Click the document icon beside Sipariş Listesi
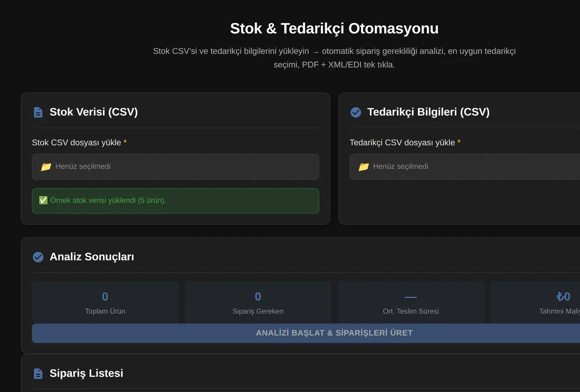The image size is (580, 392). 38,374
